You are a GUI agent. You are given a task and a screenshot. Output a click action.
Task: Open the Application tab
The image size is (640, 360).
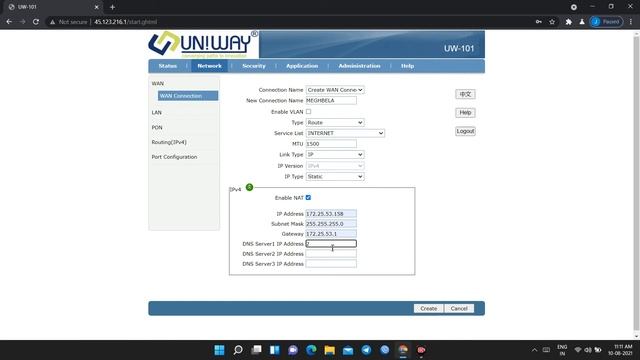point(302,66)
